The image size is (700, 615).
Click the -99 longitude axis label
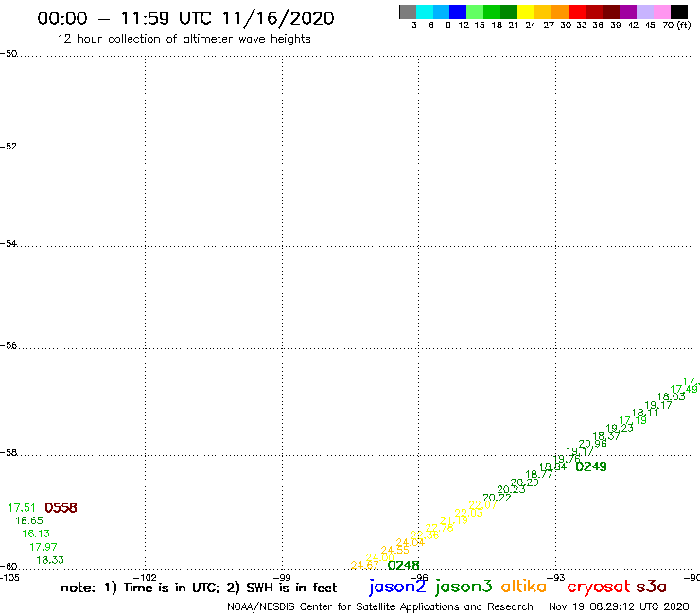pyautogui.click(x=282, y=578)
